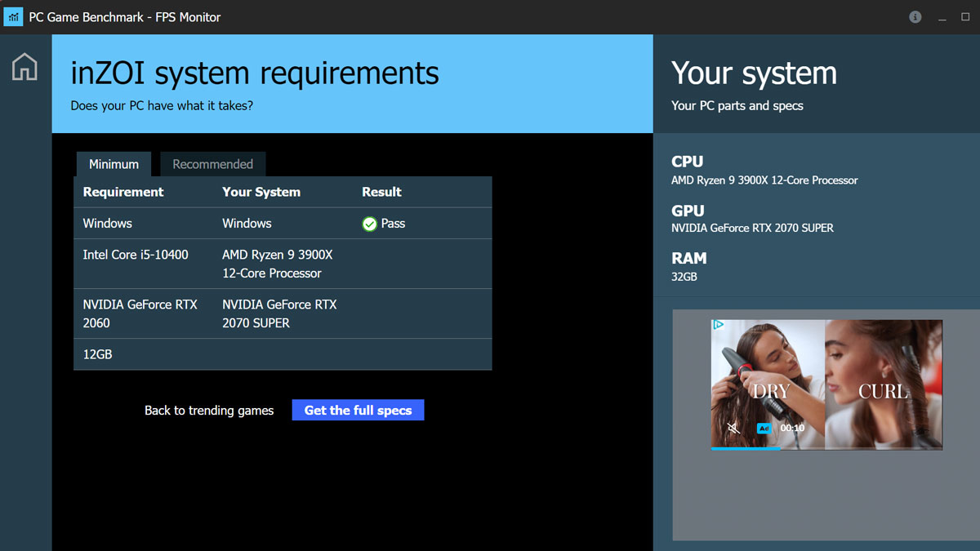The width and height of the screenshot is (980, 551).
Task: Click the Get the full specs button
Action: pos(358,410)
